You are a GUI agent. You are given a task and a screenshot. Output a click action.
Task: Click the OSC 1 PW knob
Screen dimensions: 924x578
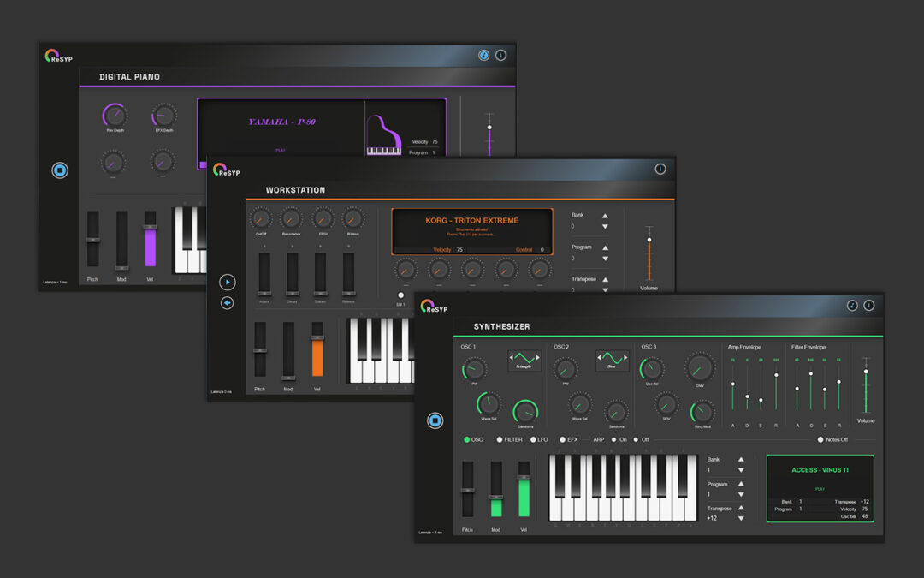coord(474,370)
